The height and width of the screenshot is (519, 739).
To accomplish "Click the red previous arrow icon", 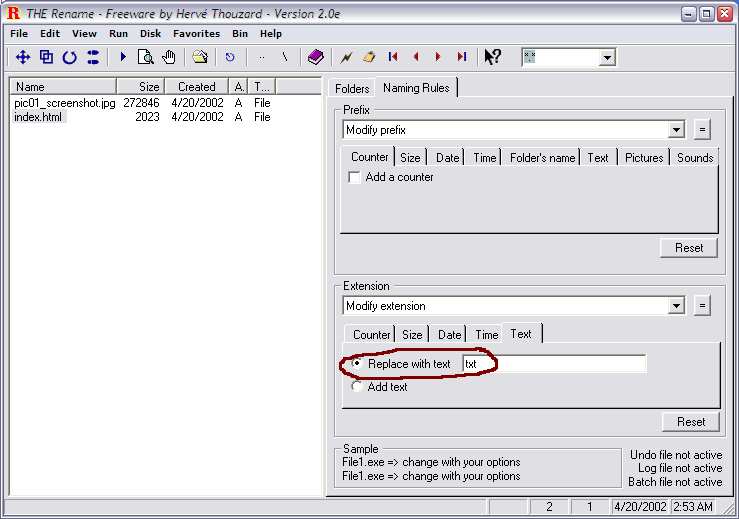I will coord(416,57).
